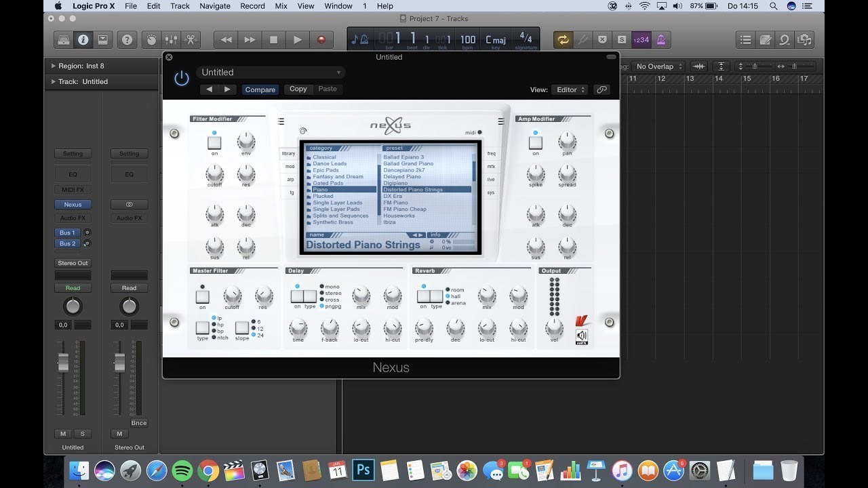Toggle Amp Modifier on button
Image resolution: width=868 pixels, height=488 pixels.
point(536,143)
